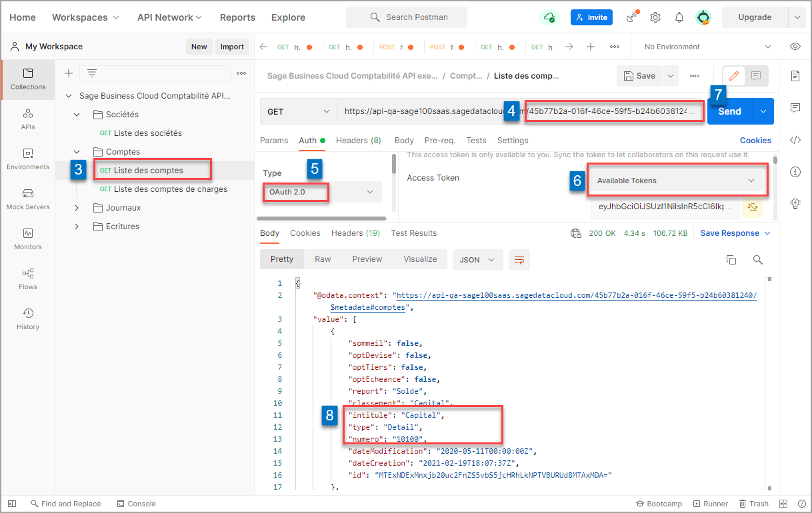Open the History sidebar panel
Image resolution: width=812 pixels, height=513 pixels.
pyautogui.click(x=28, y=319)
